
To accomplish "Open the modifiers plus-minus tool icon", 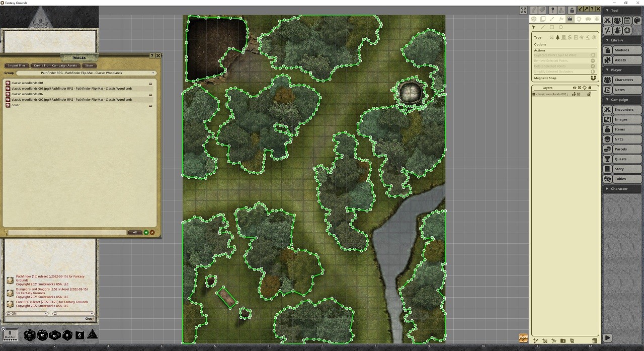I will tap(608, 31).
